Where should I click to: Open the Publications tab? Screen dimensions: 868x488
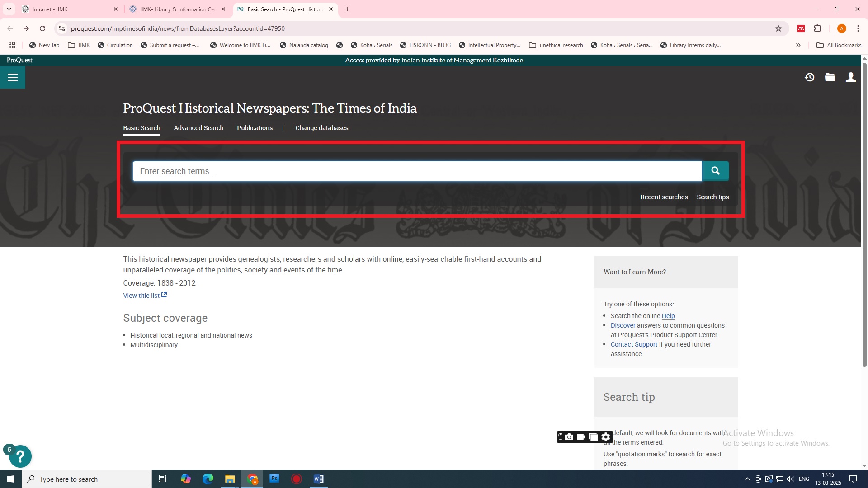(x=255, y=128)
